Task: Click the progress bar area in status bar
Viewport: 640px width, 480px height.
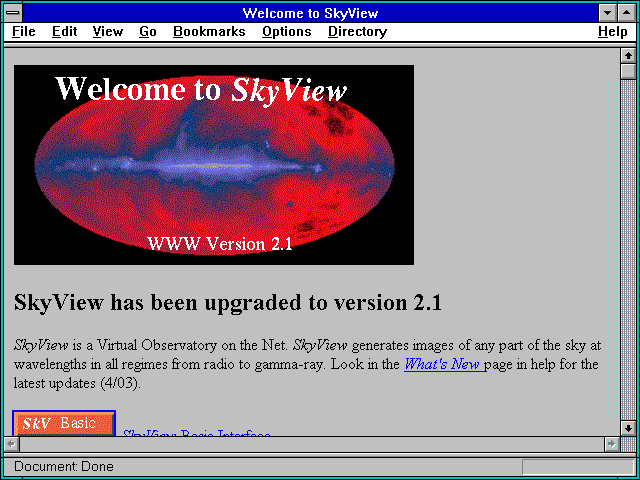Action: 578,467
